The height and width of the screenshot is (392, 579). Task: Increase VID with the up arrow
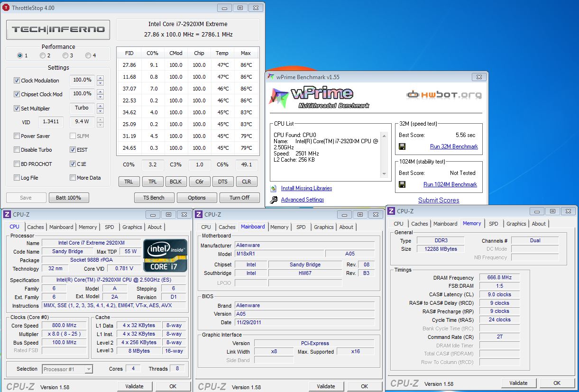coord(100,119)
